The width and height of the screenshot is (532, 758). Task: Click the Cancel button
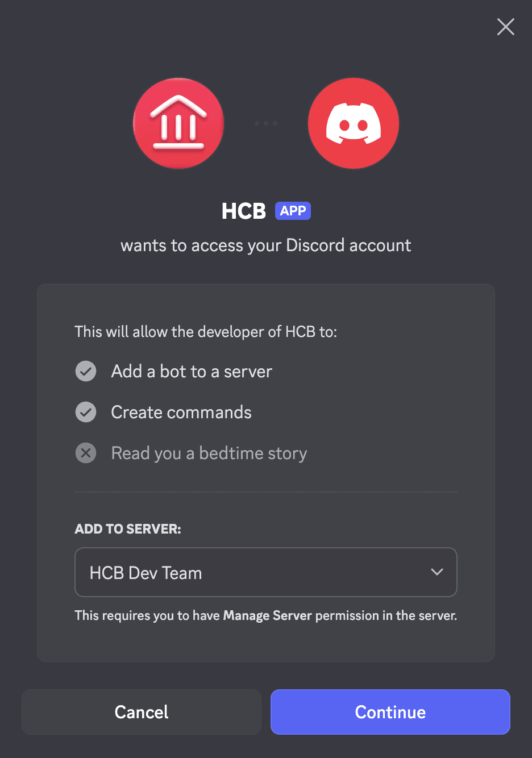click(142, 712)
